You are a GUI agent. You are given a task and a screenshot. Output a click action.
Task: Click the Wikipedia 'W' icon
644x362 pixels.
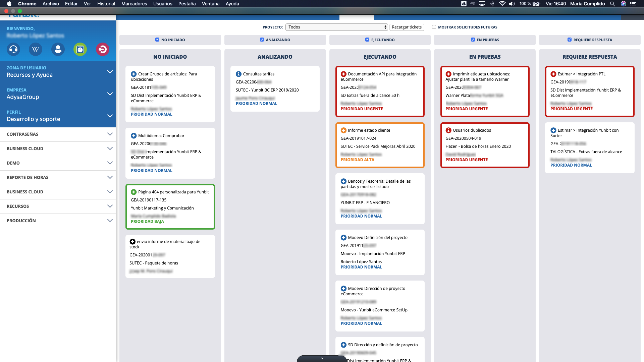[x=35, y=49]
